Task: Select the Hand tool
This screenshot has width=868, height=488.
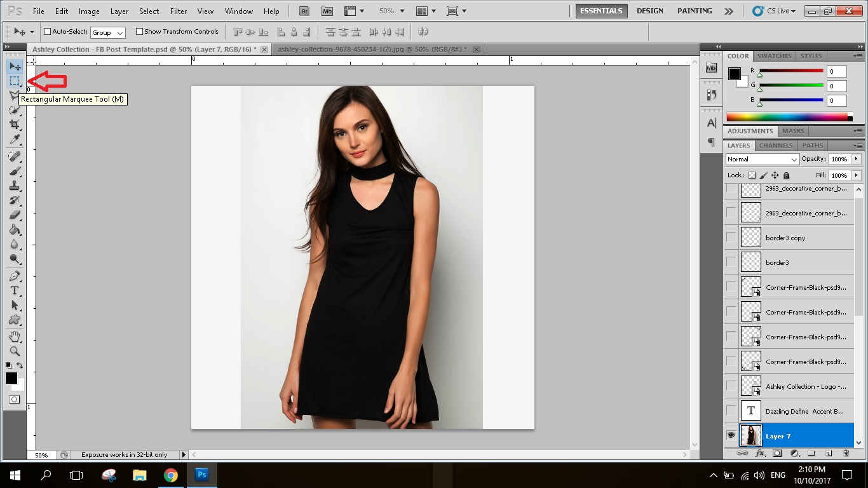Action: coord(15,336)
